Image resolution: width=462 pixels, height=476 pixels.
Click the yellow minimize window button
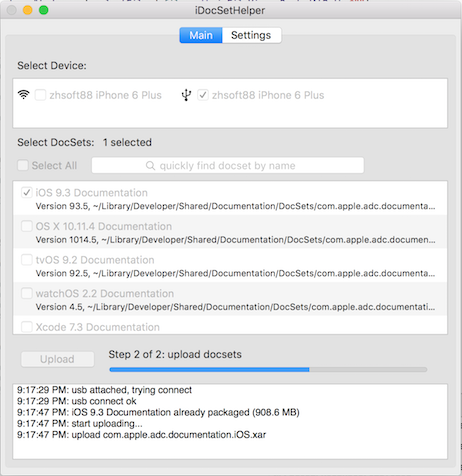pyautogui.click(x=28, y=10)
